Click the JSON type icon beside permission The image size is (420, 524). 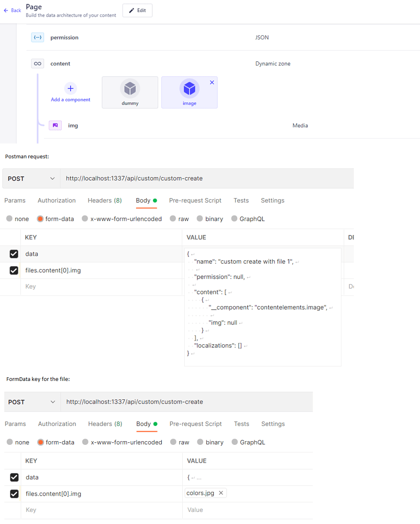point(38,37)
